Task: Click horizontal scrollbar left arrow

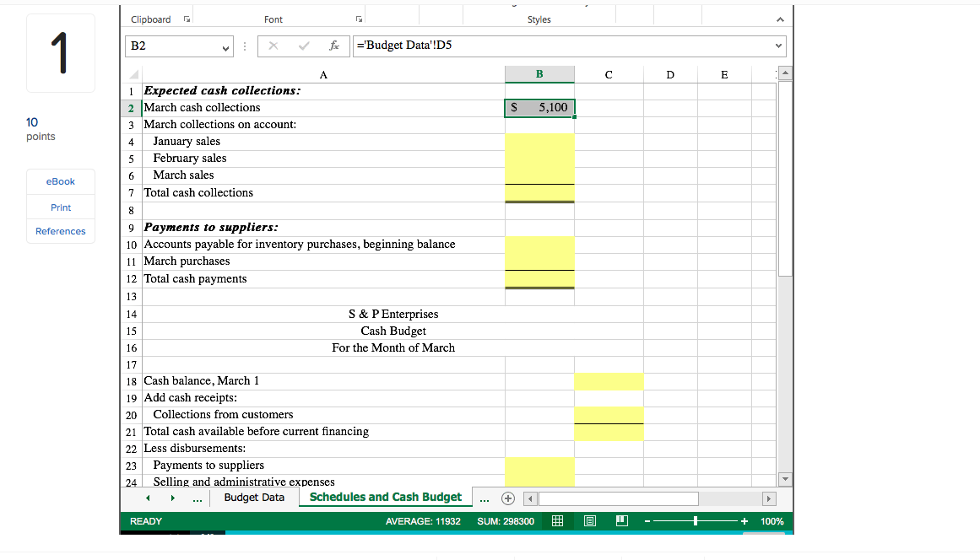Action: [530, 498]
